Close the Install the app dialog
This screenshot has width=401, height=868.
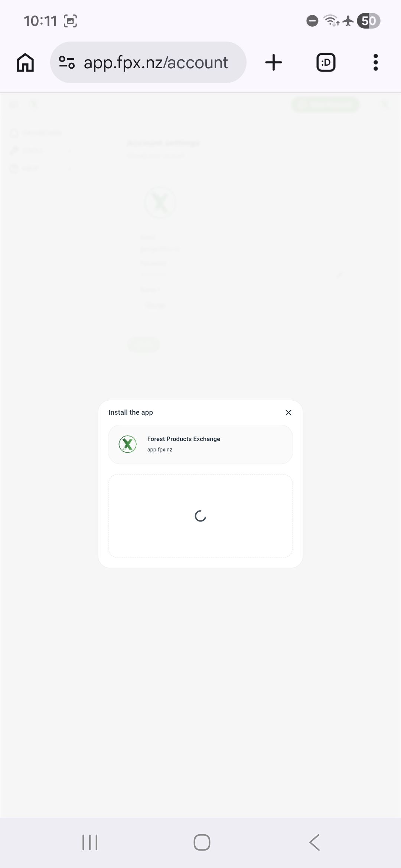point(288,412)
